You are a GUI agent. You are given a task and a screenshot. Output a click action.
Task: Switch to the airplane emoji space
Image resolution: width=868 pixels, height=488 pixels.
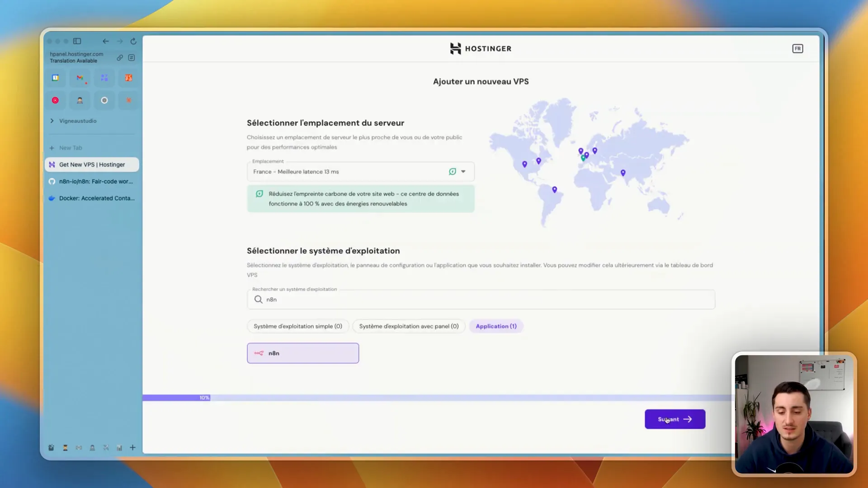point(106,447)
